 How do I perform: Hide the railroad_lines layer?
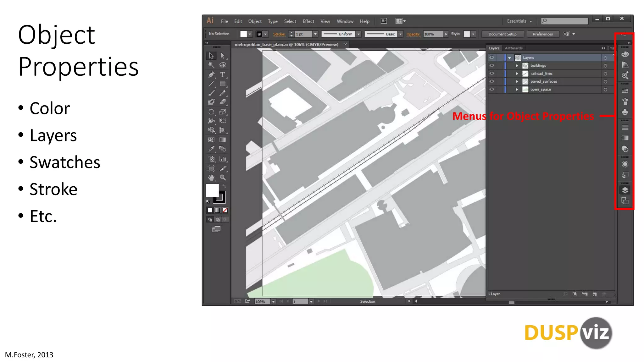pyautogui.click(x=492, y=73)
